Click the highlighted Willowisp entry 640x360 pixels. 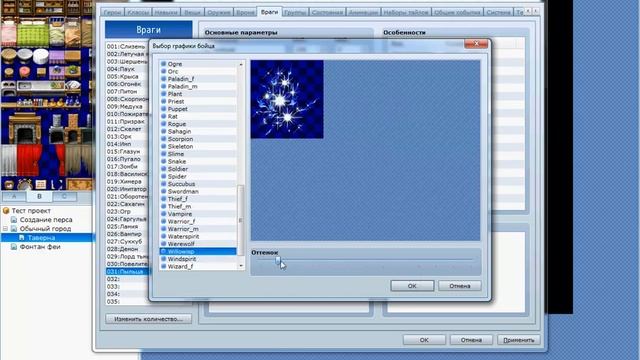(x=198, y=251)
